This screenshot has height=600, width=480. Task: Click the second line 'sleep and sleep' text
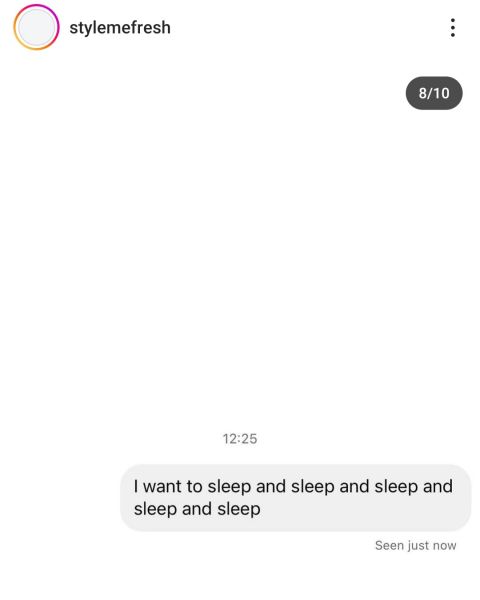(x=197, y=509)
